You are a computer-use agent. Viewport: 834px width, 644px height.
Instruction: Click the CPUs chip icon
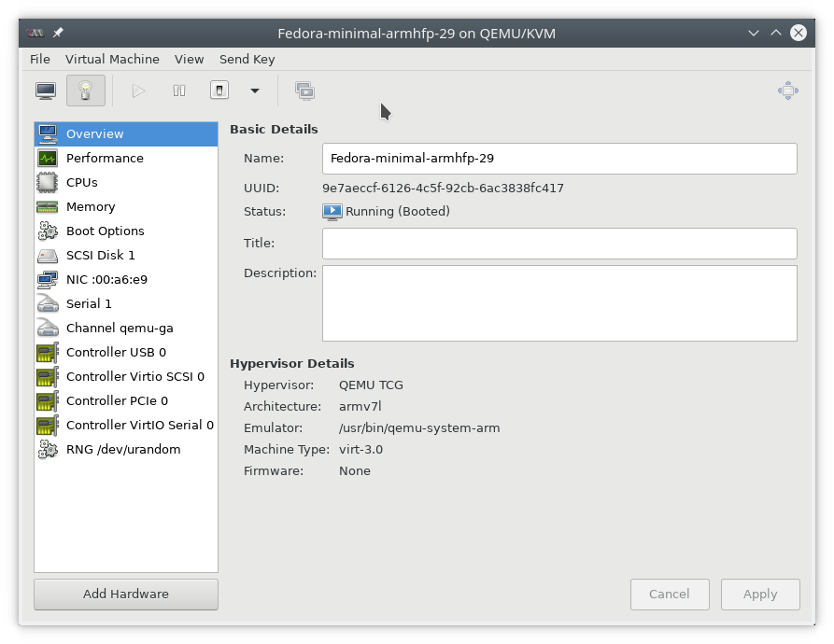coord(48,182)
